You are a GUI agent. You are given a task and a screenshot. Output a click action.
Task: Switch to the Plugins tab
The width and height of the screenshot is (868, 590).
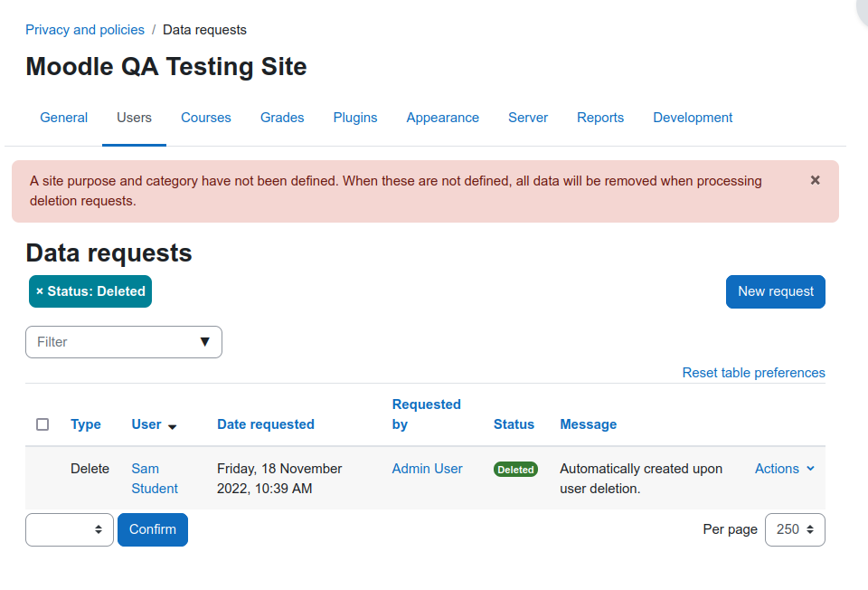[354, 118]
